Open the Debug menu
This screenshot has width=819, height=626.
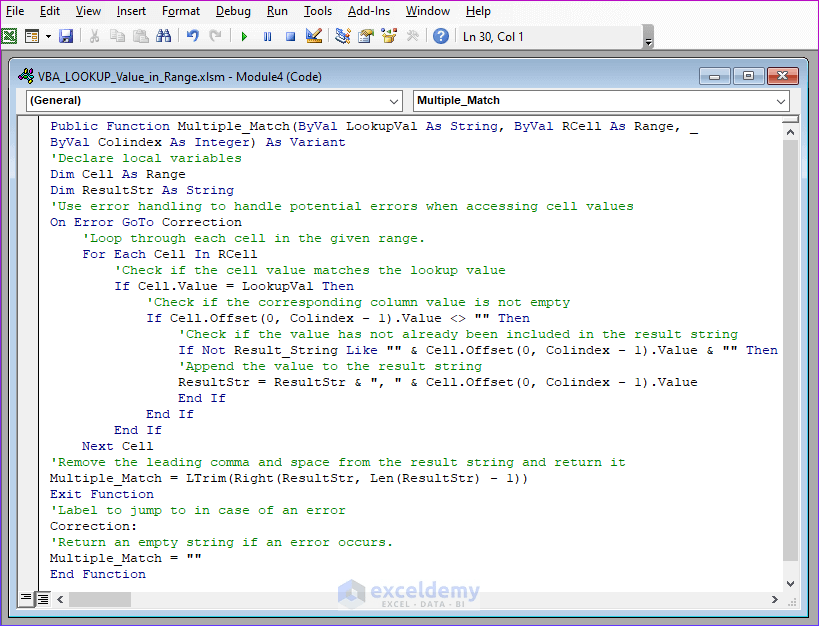pos(233,11)
